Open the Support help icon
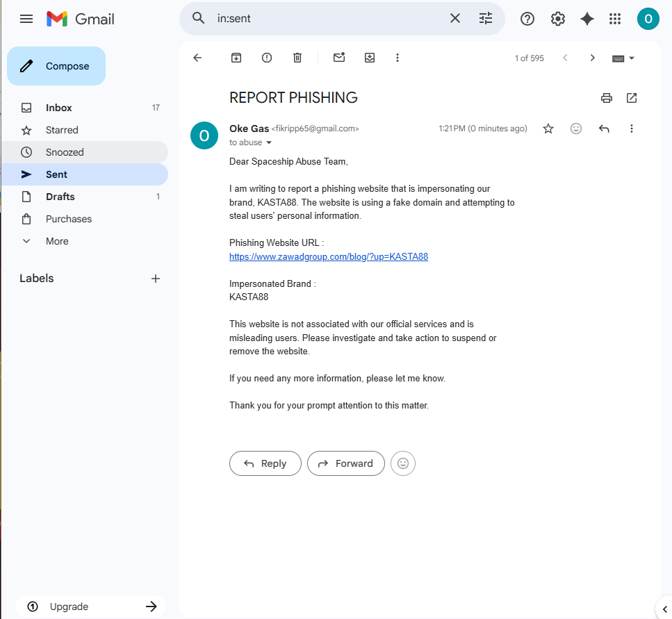Image resolution: width=672 pixels, height=619 pixels. [527, 19]
